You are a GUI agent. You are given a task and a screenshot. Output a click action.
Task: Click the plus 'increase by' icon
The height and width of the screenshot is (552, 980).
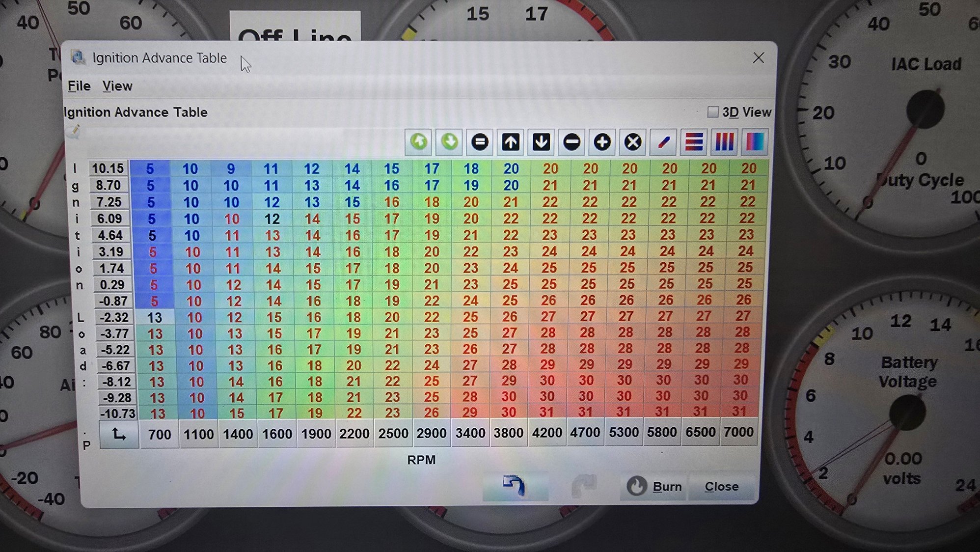pos(602,142)
